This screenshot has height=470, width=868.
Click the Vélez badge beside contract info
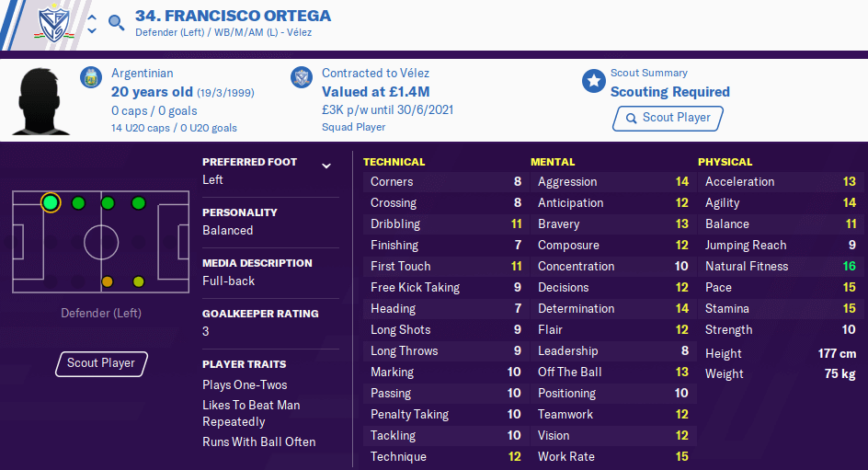click(x=302, y=77)
